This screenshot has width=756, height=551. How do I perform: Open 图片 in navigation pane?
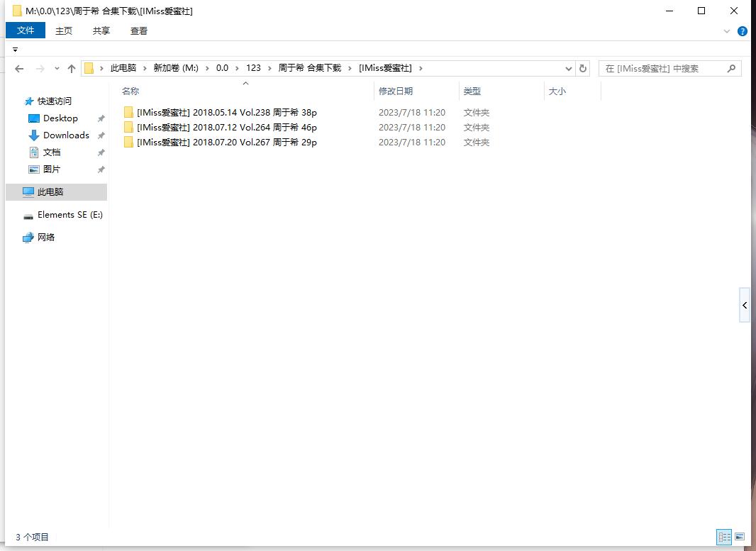point(52,169)
